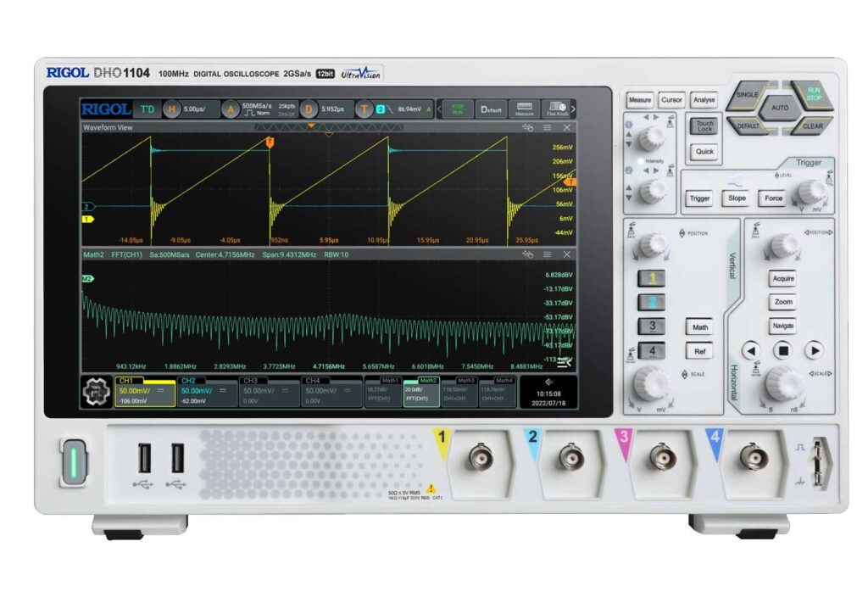Tap the speaker sound icon

[x=548, y=382]
